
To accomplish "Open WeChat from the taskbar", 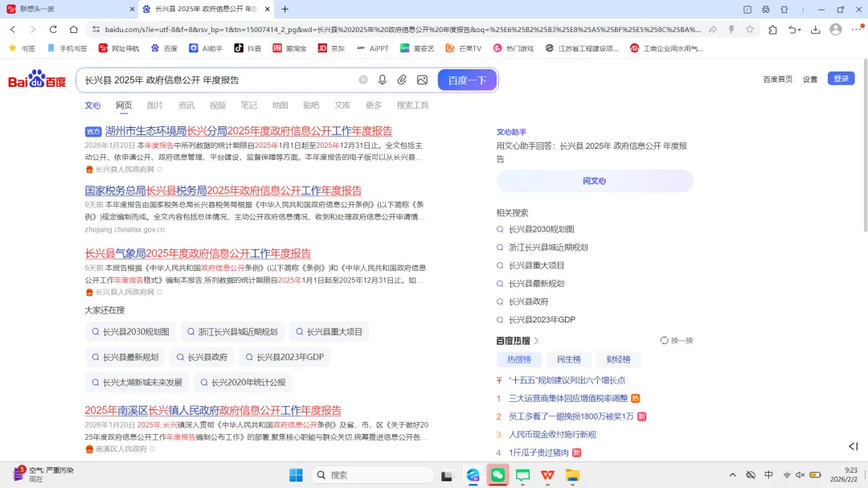I will click(x=497, y=475).
